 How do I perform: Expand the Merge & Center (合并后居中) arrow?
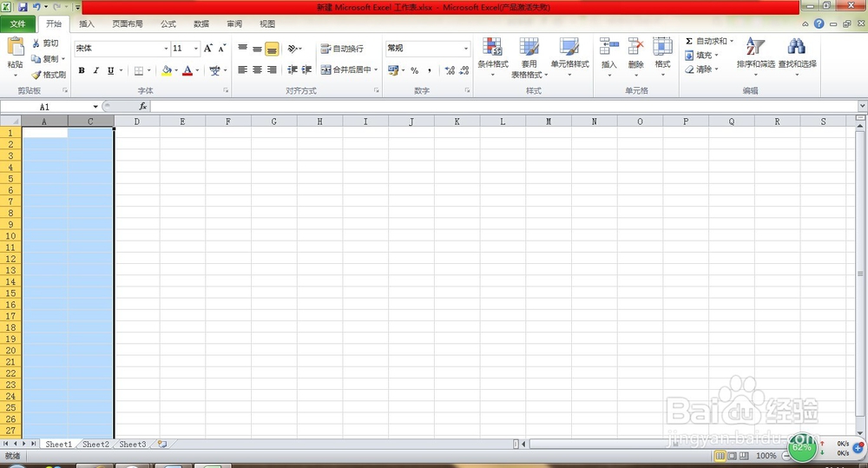pos(376,69)
